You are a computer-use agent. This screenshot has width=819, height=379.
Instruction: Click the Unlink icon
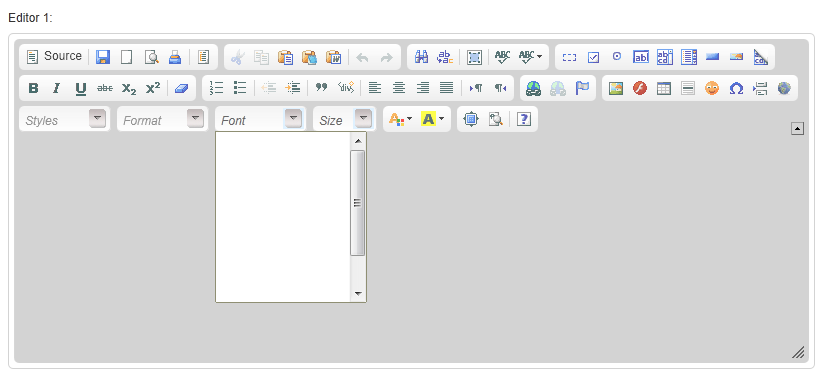tap(558, 88)
